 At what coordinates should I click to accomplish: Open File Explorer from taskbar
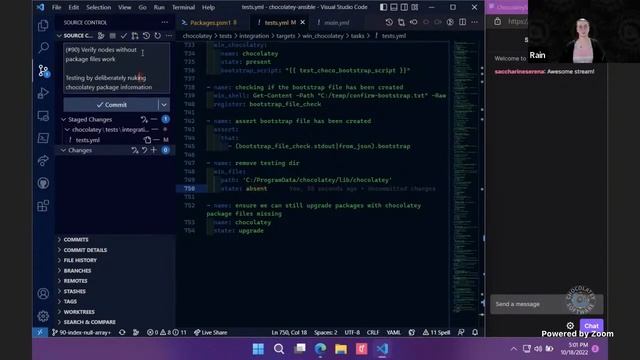click(x=341, y=349)
